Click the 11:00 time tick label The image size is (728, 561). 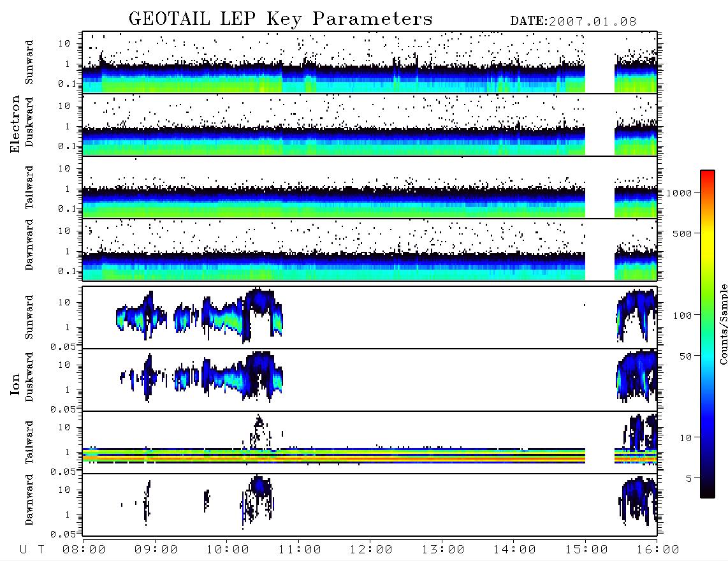point(299,550)
